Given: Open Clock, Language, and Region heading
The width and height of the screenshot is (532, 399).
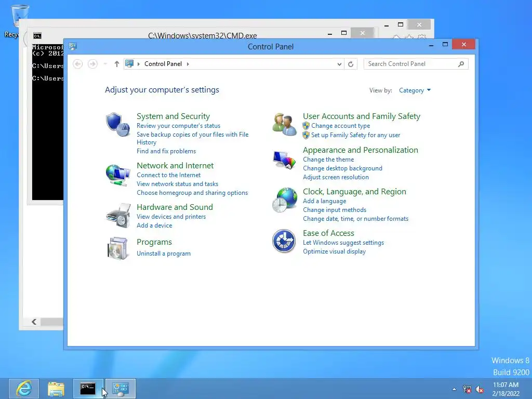Looking at the screenshot, I should coord(354,192).
